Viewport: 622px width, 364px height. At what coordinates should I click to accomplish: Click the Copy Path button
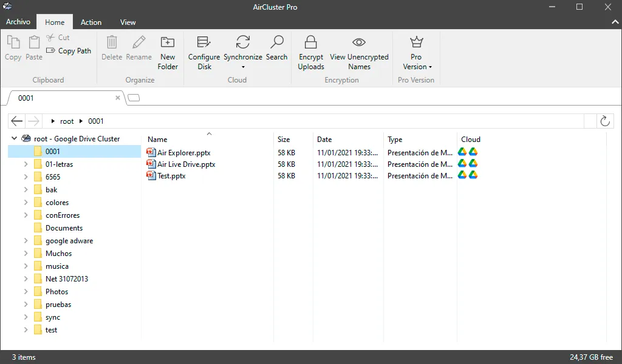click(x=69, y=51)
